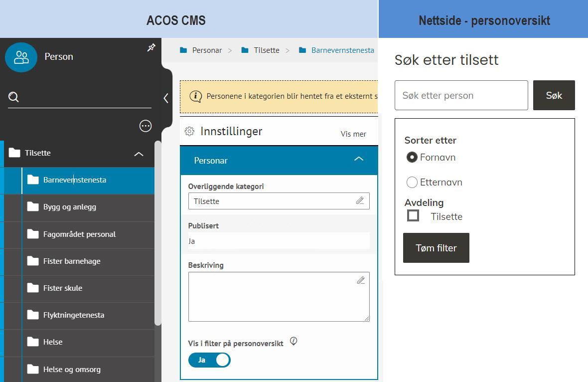Check the Tilsette avdeling checkbox
The image size is (588, 382).
click(413, 216)
